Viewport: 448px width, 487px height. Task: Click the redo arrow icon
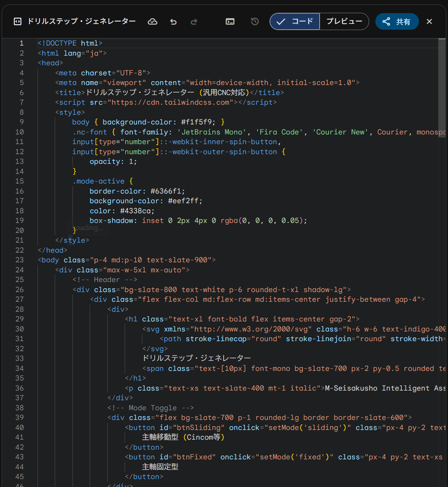(x=194, y=22)
